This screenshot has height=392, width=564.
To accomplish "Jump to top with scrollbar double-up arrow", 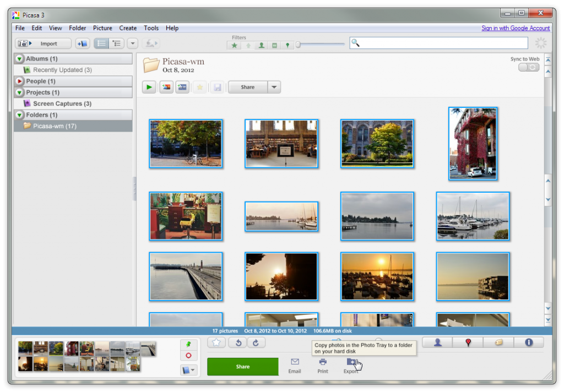I will coord(548,59).
